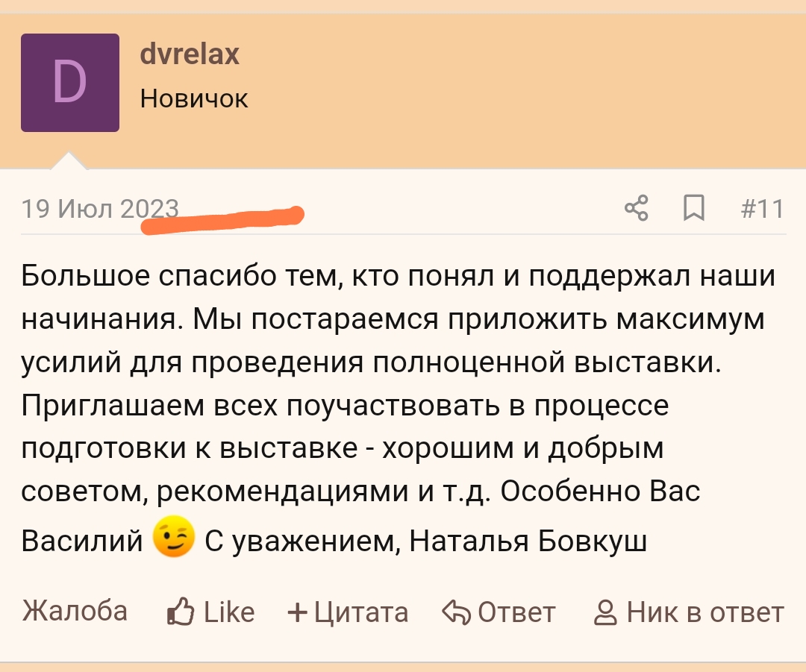The width and height of the screenshot is (806, 672).
Task: Click the reply arrow icon
Action: tap(454, 612)
